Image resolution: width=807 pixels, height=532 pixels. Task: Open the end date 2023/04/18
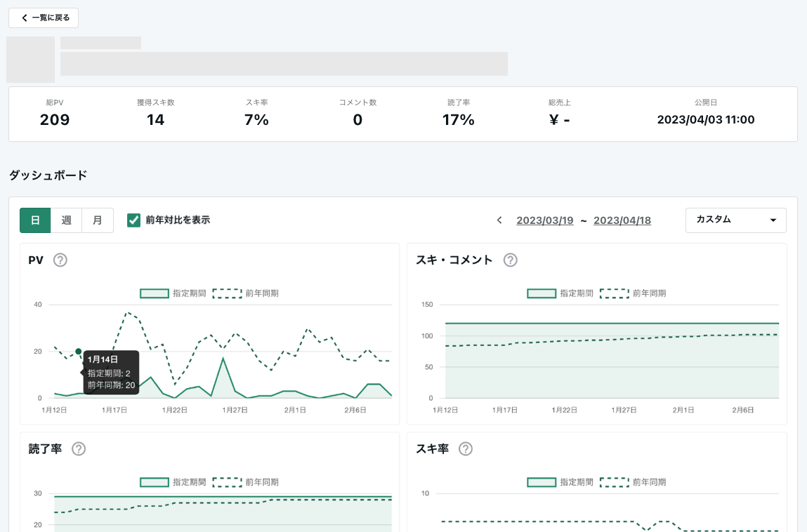click(622, 220)
